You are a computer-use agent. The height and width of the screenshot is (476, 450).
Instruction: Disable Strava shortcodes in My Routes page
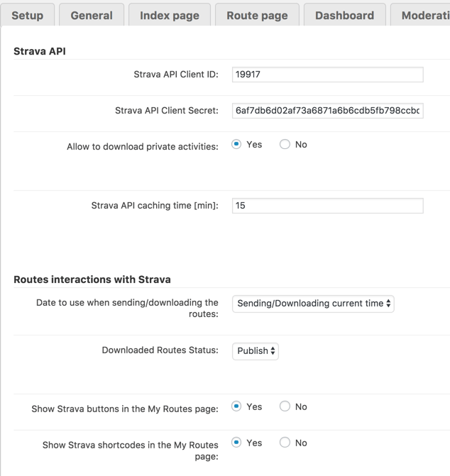click(x=285, y=443)
